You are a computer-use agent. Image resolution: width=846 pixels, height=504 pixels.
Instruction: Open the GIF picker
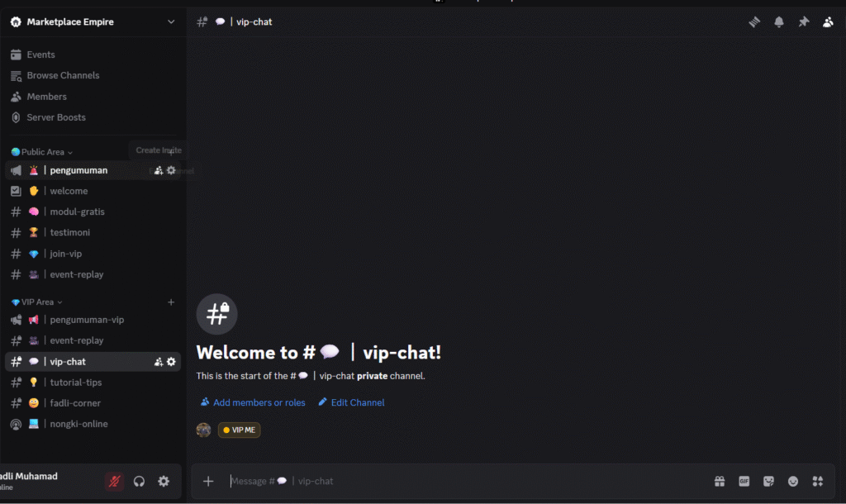click(744, 481)
